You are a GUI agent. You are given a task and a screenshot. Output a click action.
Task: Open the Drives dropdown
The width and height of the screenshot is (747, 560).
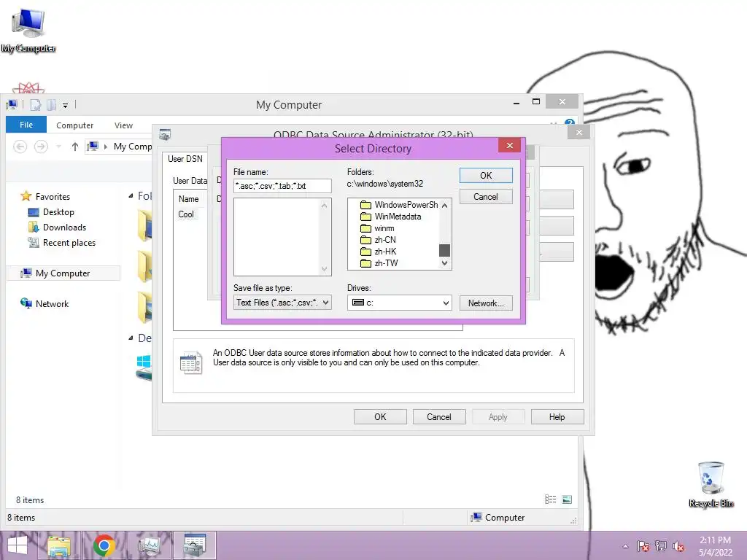point(399,303)
